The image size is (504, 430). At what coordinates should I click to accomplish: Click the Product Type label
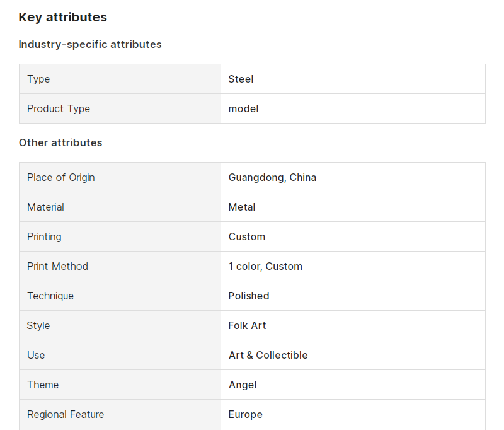pyautogui.click(x=59, y=108)
